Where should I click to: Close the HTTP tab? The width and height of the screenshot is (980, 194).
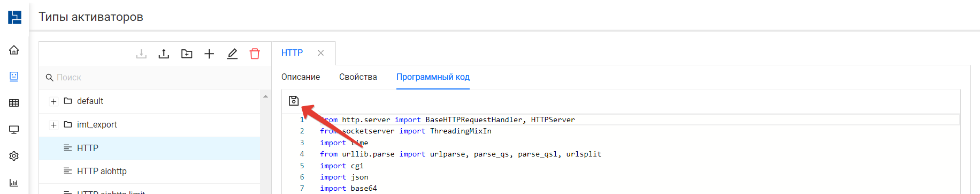click(x=321, y=53)
